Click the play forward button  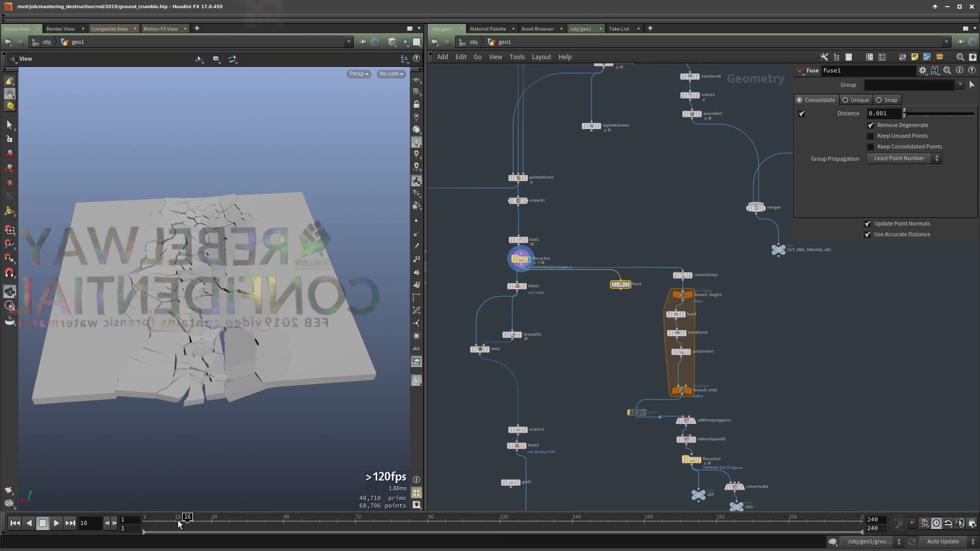tap(56, 523)
